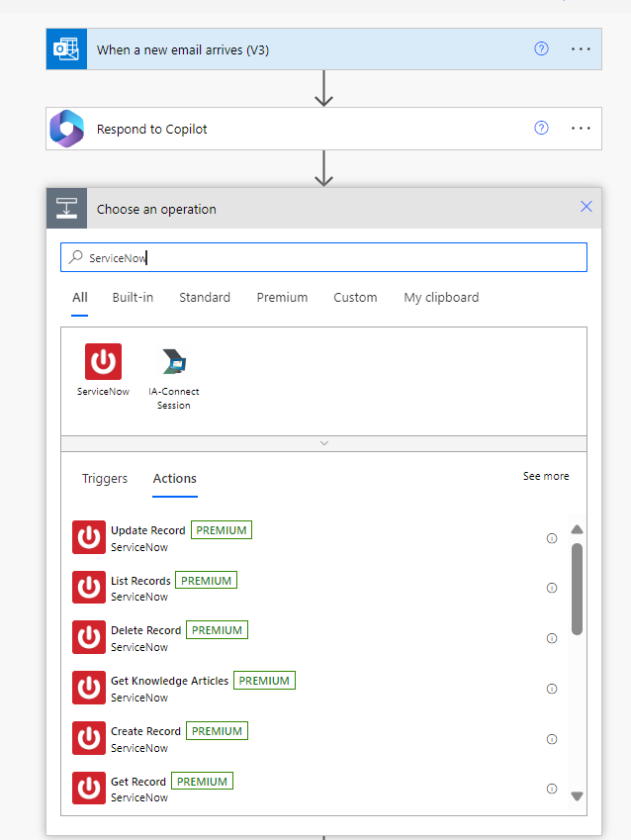The width and height of the screenshot is (631, 840).
Task: Click the See more link
Action: point(546,476)
